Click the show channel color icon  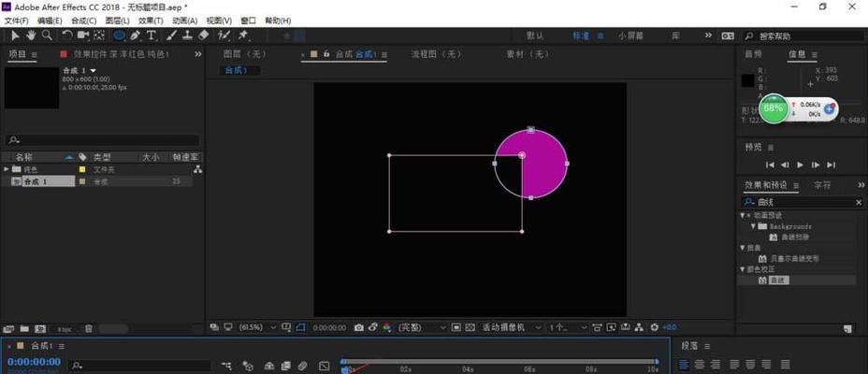point(387,327)
